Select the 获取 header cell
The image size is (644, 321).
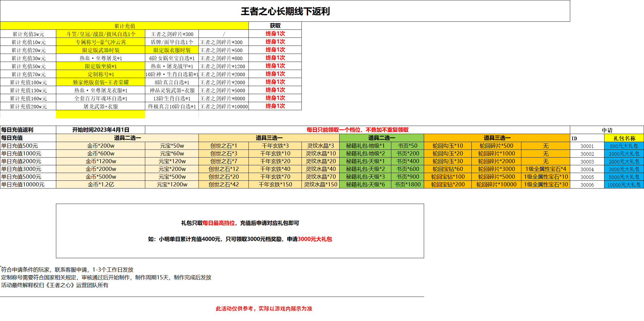(275, 26)
